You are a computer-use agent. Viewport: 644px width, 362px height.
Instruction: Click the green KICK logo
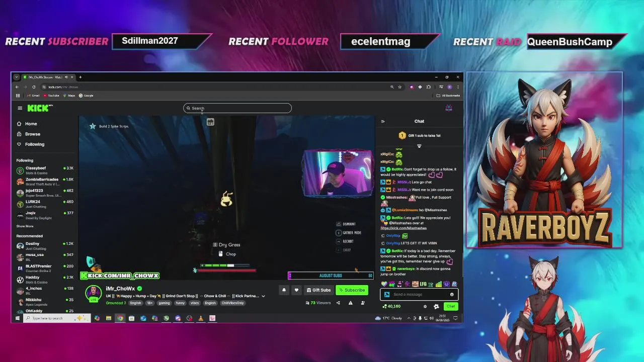pos(39,108)
